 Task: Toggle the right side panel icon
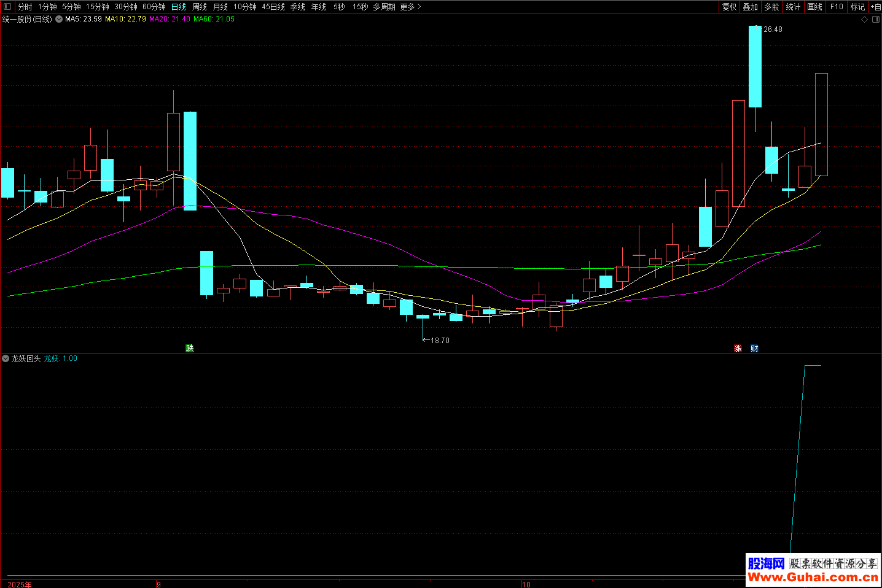(x=875, y=20)
